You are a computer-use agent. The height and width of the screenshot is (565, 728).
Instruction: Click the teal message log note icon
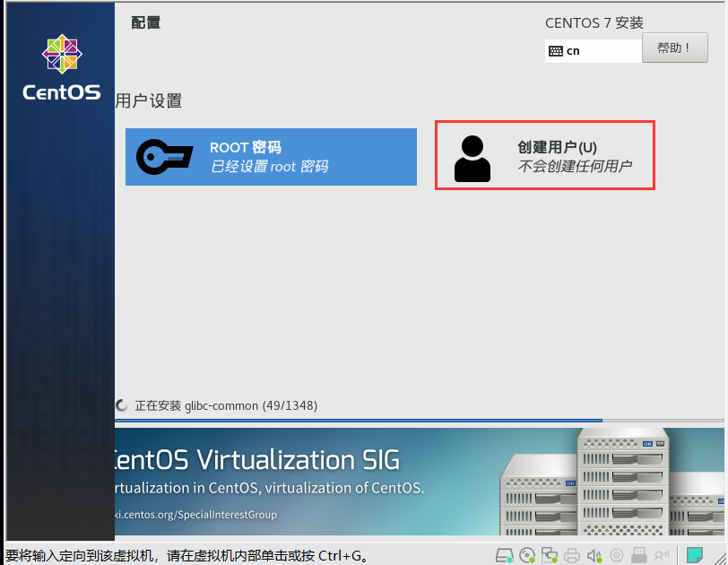tap(695, 555)
